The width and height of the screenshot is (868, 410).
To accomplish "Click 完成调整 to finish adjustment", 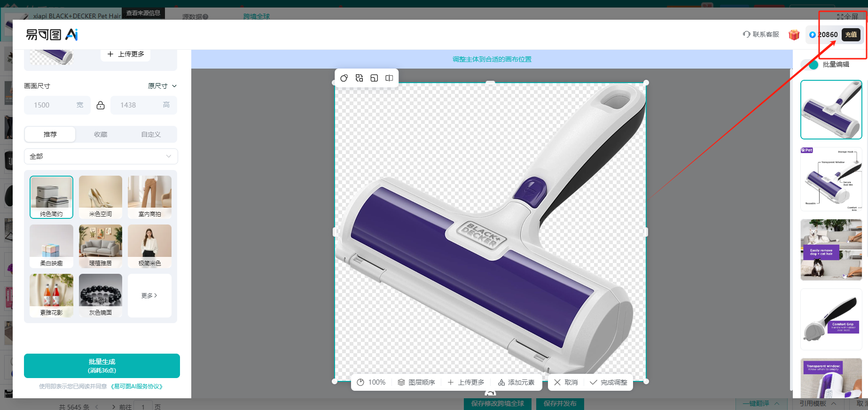I will [x=609, y=382].
